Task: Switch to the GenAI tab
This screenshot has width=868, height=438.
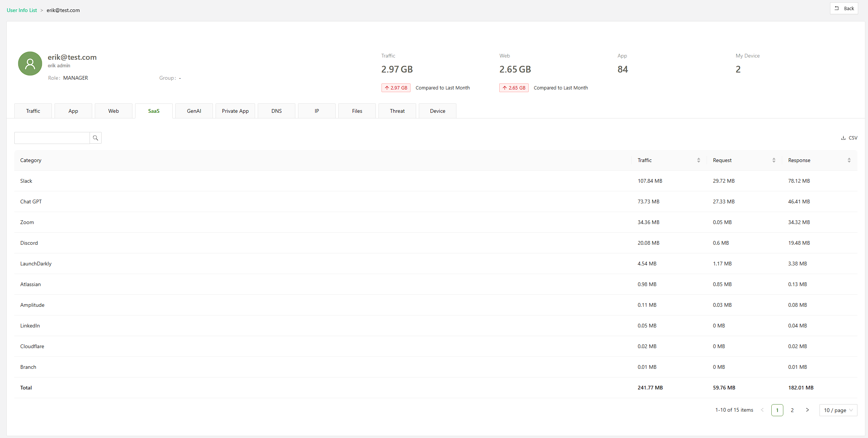Action: click(x=194, y=111)
